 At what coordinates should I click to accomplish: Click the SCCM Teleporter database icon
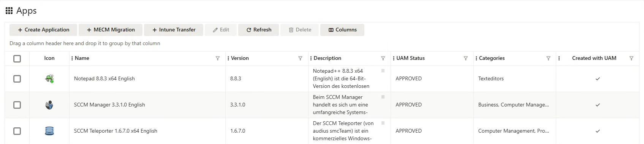click(49, 131)
